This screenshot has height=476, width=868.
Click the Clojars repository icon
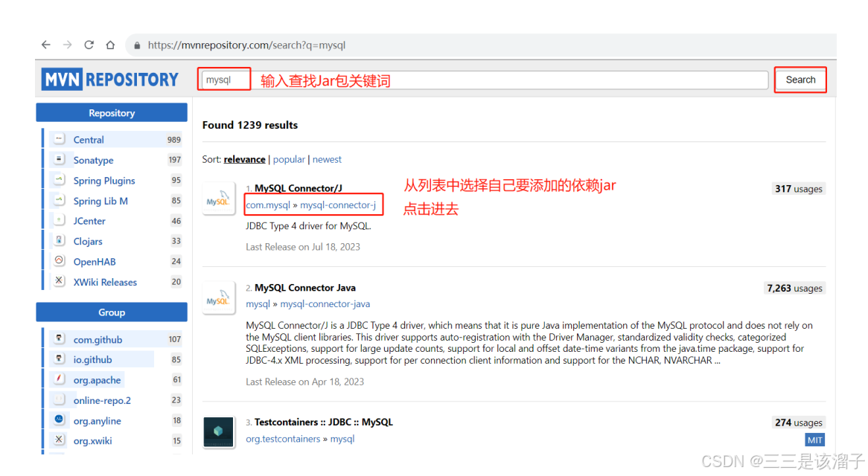(x=60, y=240)
